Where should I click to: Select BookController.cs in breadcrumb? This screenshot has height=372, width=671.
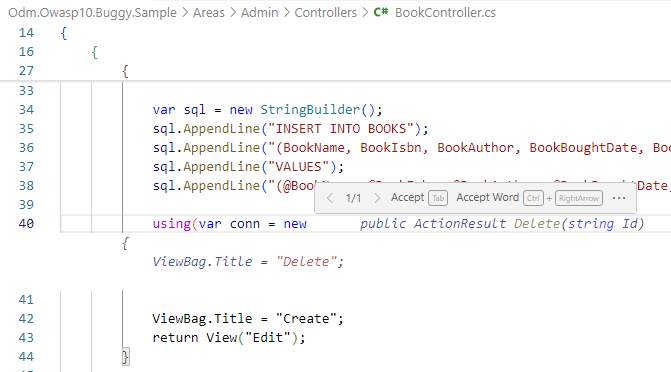445,12
